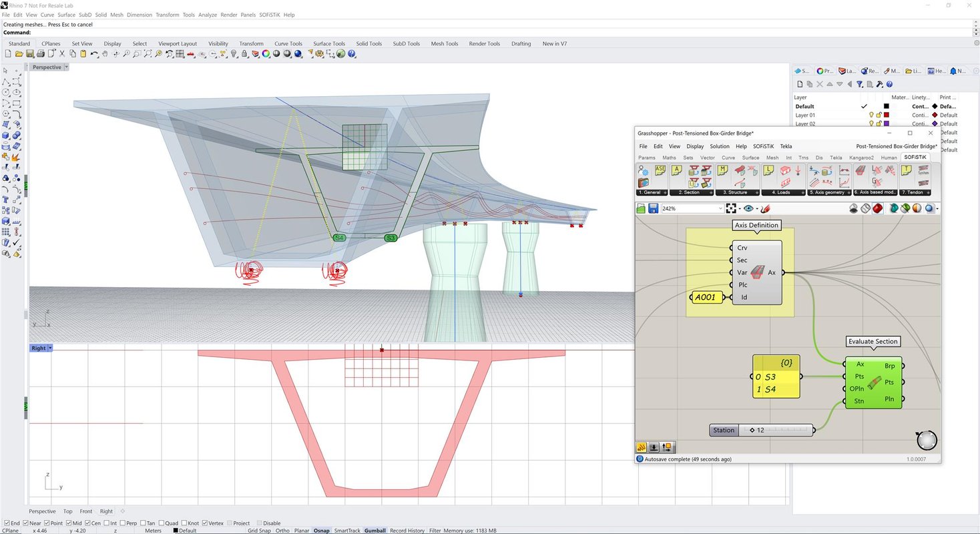The width and height of the screenshot is (980, 534).
Task: Select the red shaded preview mode icon
Action: [x=877, y=208]
